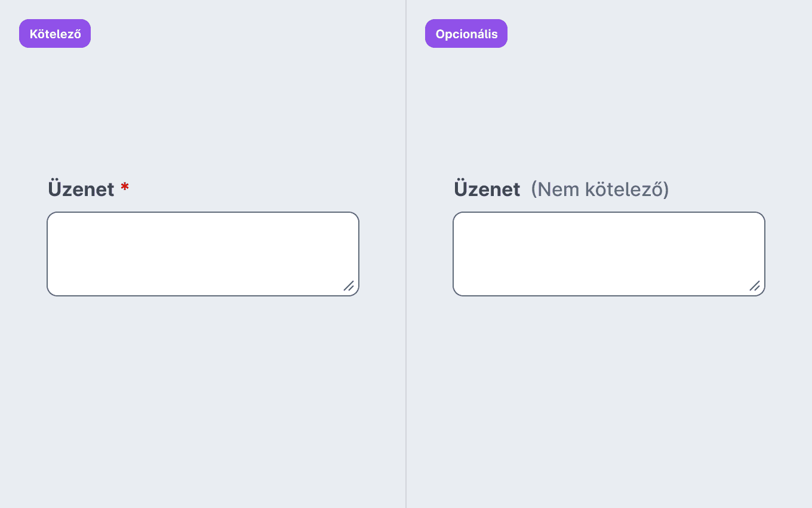Click the resize grip of the required textarea
Image resolution: width=812 pixels, height=508 pixels.
coord(349,286)
